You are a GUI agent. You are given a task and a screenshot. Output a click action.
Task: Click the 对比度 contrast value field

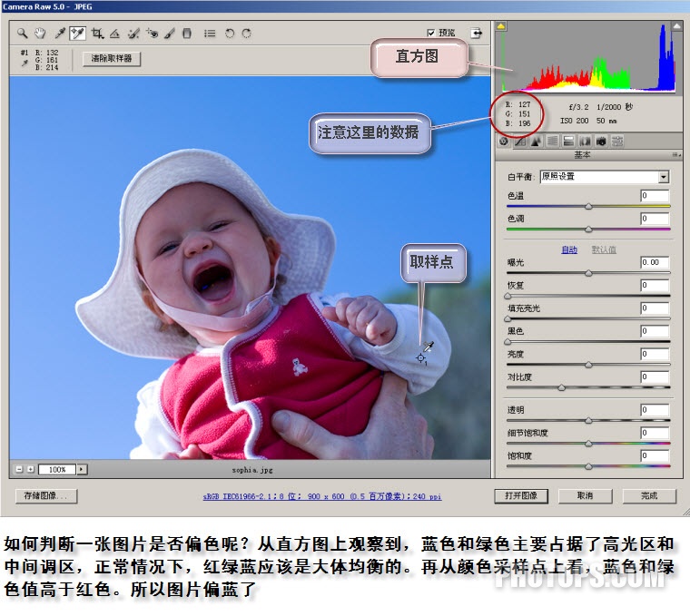coord(655,376)
